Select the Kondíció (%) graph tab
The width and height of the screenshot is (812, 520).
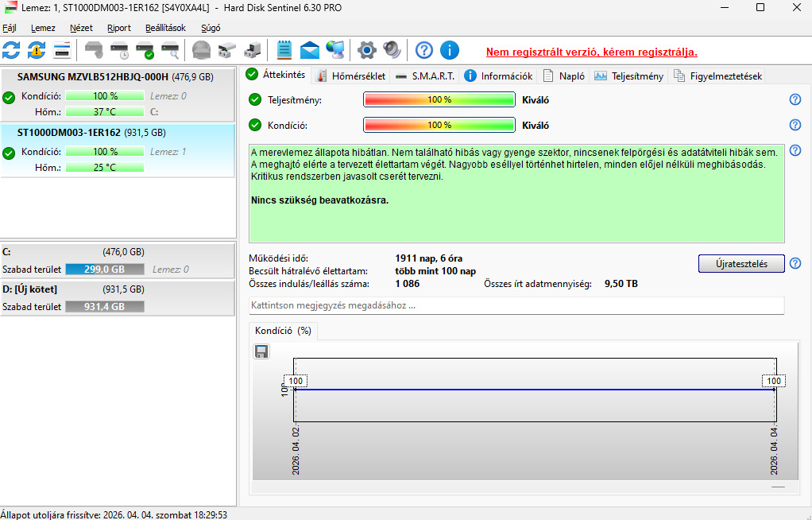tap(284, 331)
